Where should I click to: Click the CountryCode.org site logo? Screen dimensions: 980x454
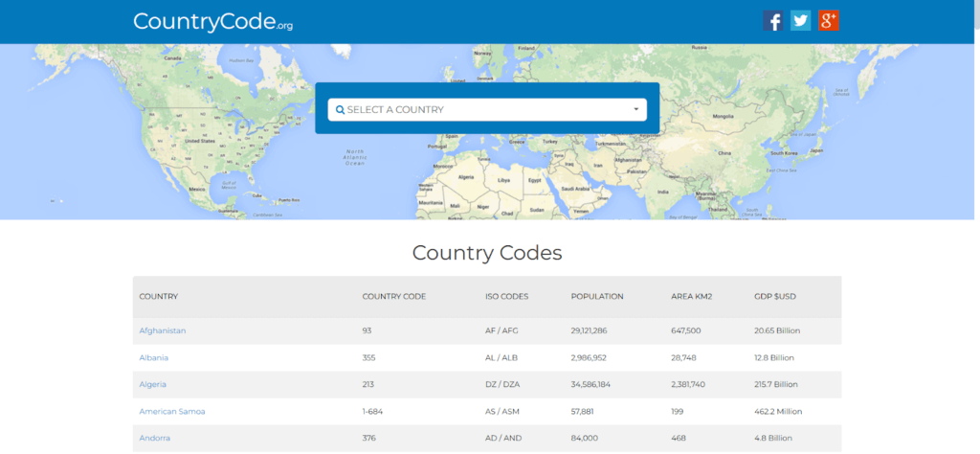pyautogui.click(x=212, y=22)
